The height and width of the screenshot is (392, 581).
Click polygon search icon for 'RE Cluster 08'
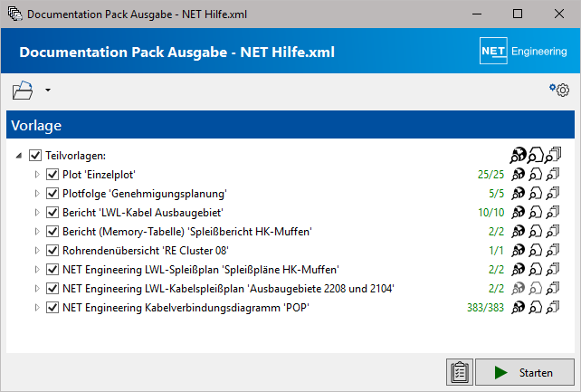click(536, 251)
